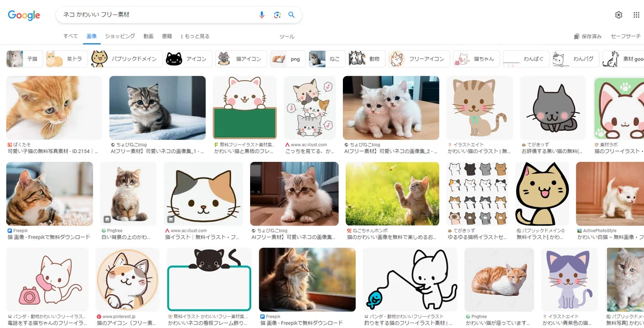
Task: Click the Google logo
Action: (x=24, y=15)
